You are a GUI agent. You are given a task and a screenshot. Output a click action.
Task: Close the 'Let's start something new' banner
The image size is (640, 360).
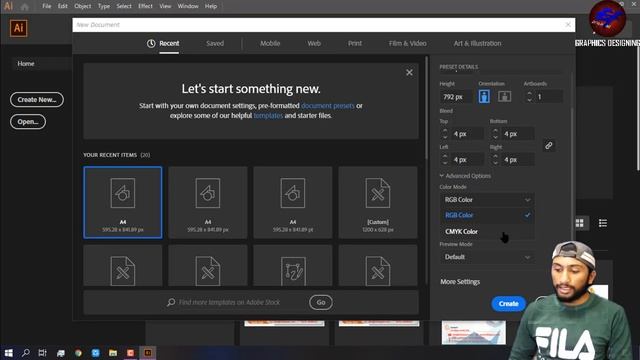coord(409,73)
